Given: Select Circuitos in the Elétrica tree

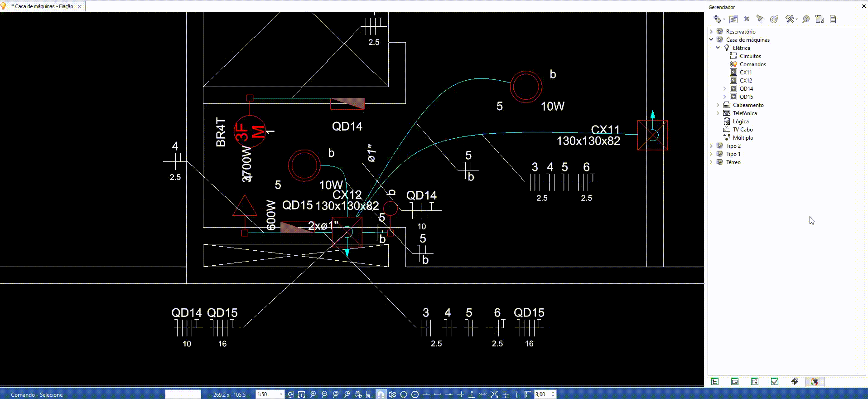Looking at the screenshot, I should pos(750,56).
